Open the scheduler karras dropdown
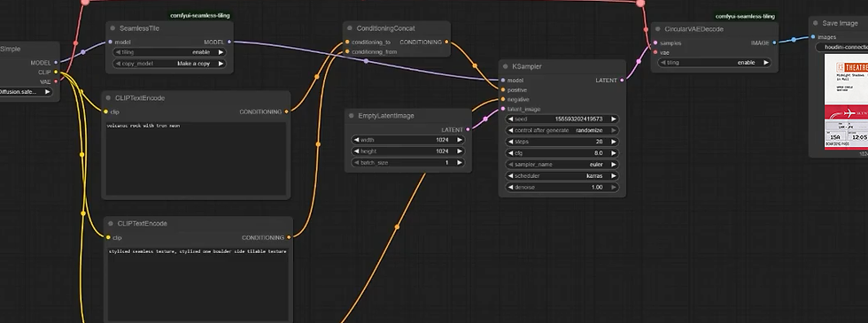 tap(562, 176)
